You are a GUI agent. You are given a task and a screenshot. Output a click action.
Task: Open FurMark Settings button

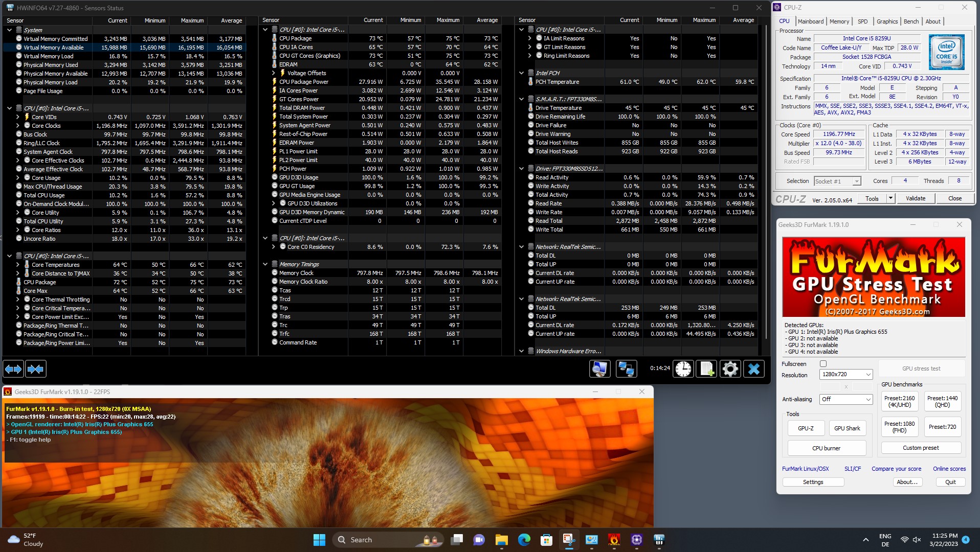coord(813,482)
